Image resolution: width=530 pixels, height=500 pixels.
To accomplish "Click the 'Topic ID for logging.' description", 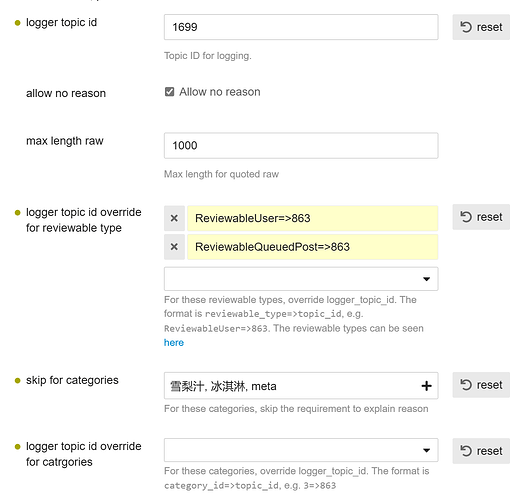I will coord(208,56).
